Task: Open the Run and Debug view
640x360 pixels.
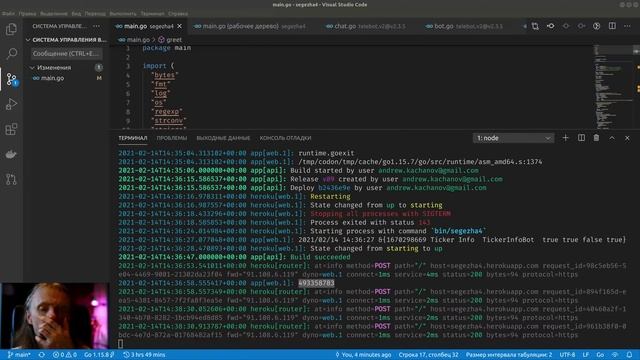Action: pyautogui.click(x=11, y=104)
